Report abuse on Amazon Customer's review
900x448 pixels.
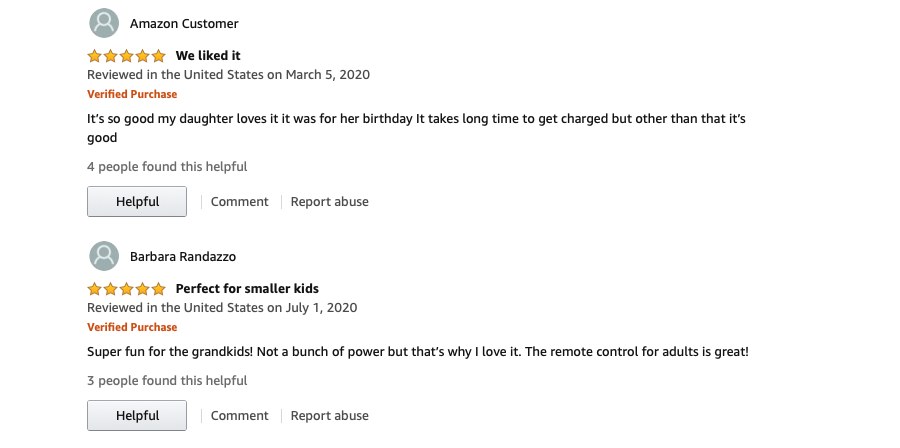coord(329,202)
